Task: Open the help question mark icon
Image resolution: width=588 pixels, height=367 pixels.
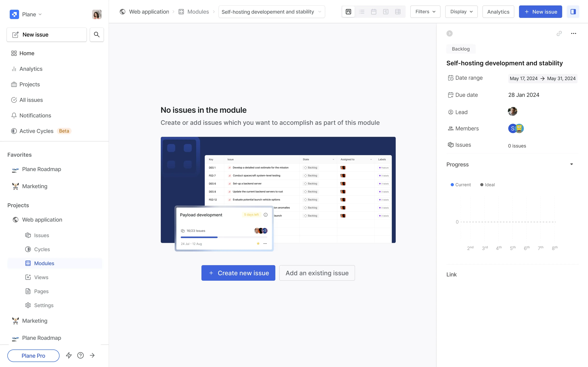Action: tap(80, 355)
